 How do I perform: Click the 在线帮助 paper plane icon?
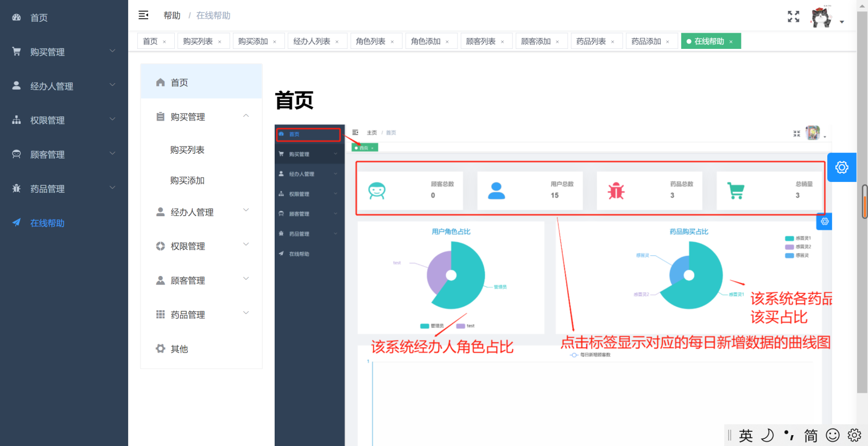click(x=16, y=223)
